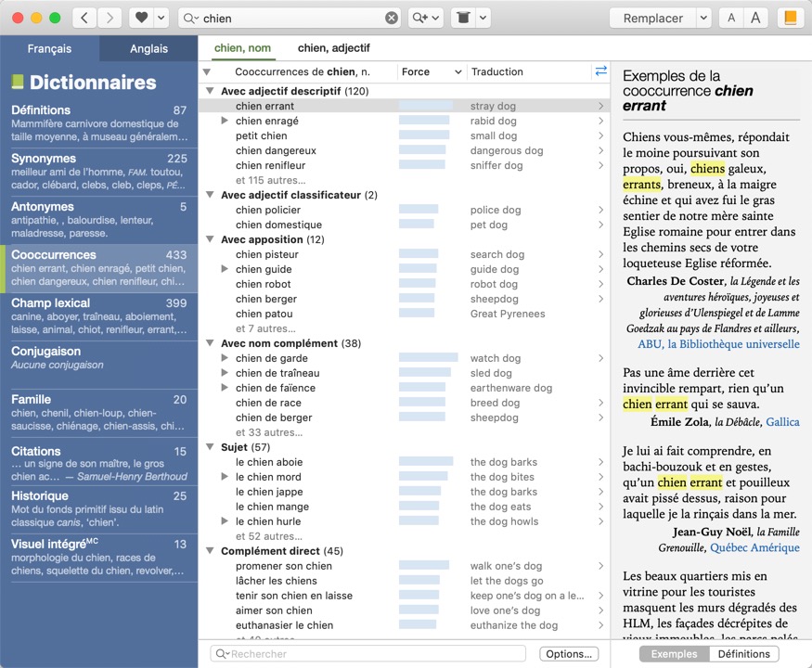
Task: Open the Visuel intégré section
Action: [x=99, y=558]
